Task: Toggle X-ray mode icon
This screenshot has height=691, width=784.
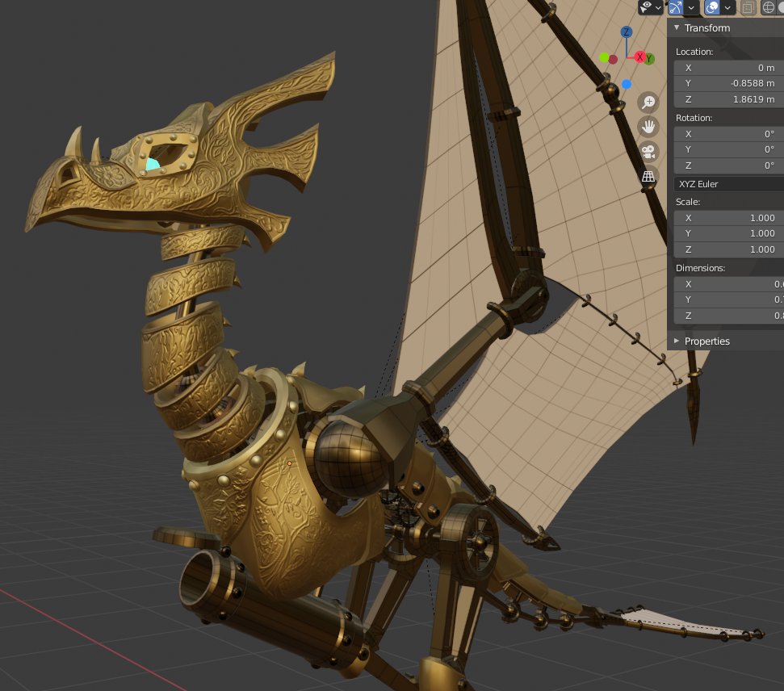Action: click(x=748, y=7)
